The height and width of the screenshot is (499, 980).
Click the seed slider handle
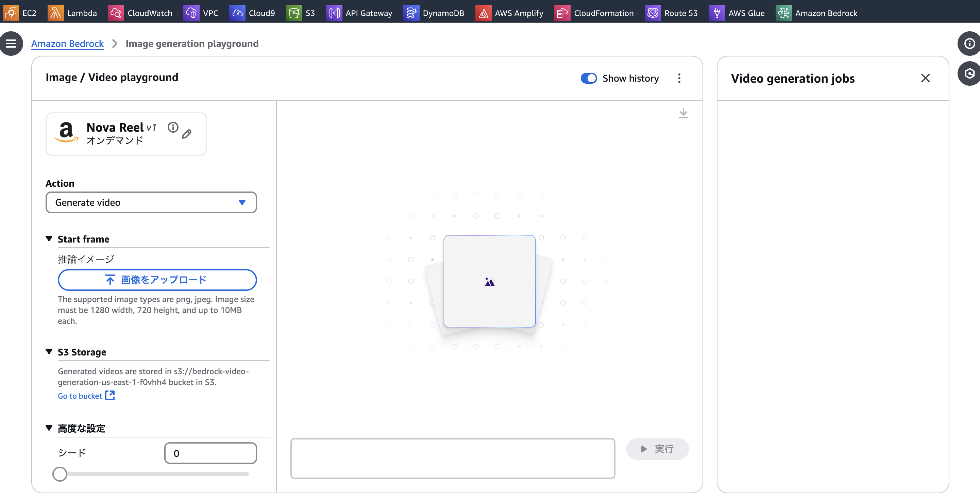(x=60, y=474)
